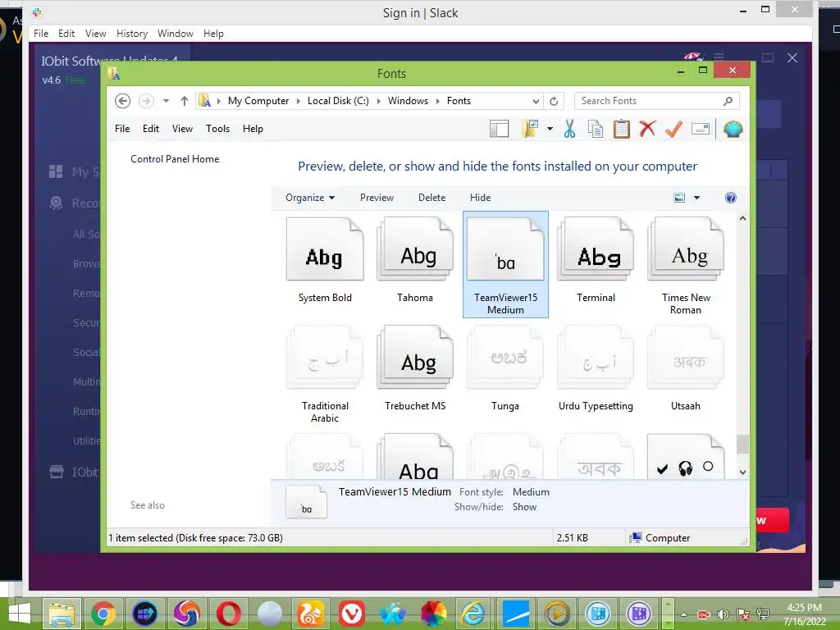Select My Computer in the address path
The height and width of the screenshot is (630, 840).
(258, 101)
